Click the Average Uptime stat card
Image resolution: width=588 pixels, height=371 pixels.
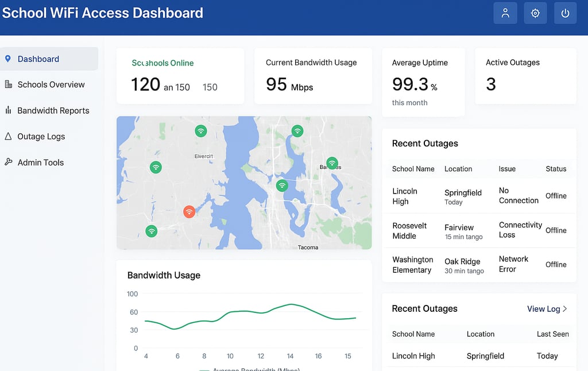tap(423, 76)
